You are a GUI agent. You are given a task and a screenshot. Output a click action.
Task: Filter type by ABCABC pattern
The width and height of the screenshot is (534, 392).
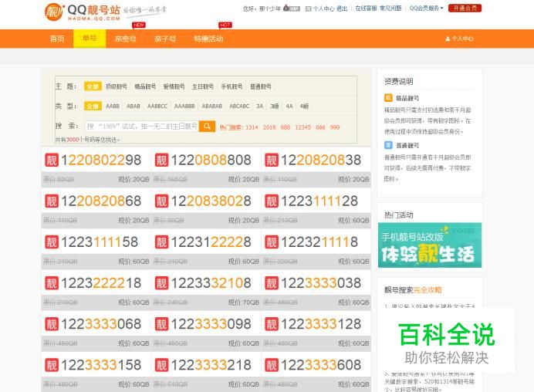coord(239,106)
